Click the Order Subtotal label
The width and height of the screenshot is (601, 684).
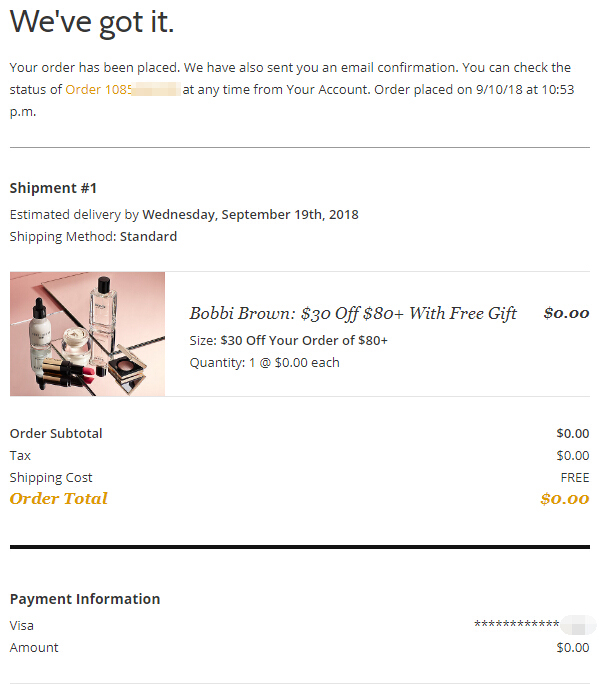tap(56, 434)
